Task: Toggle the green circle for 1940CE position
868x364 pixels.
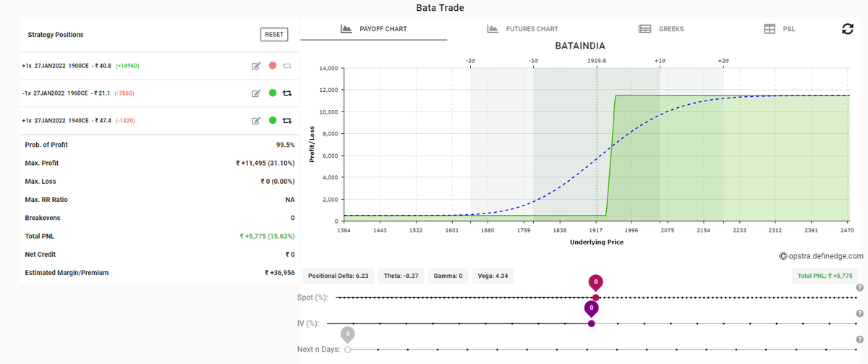Action: [273, 120]
